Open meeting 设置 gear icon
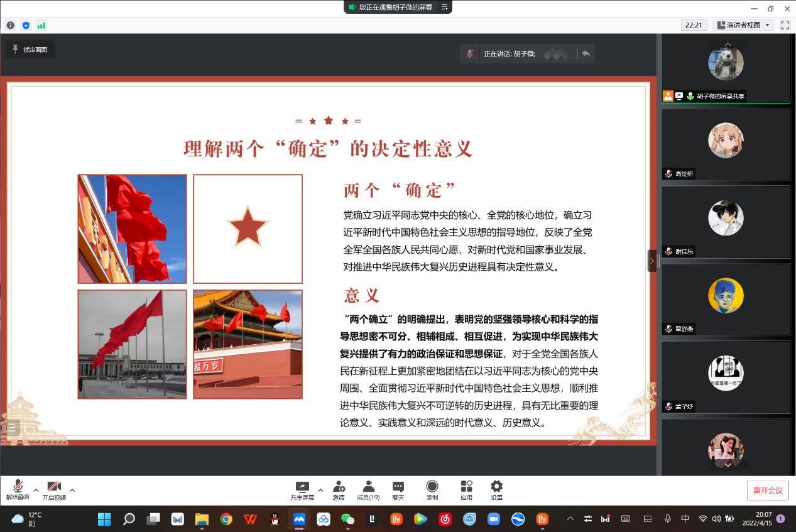This screenshot has width=796, height=532. coord(497,489)
